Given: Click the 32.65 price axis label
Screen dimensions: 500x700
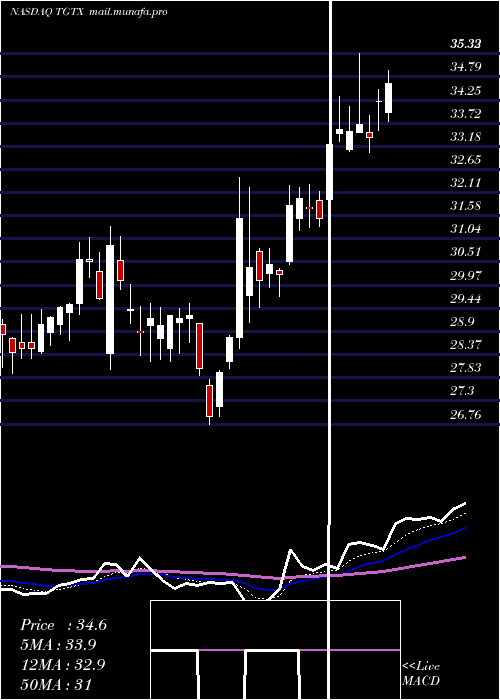Looking at the screenshot, I should (466, 159).
